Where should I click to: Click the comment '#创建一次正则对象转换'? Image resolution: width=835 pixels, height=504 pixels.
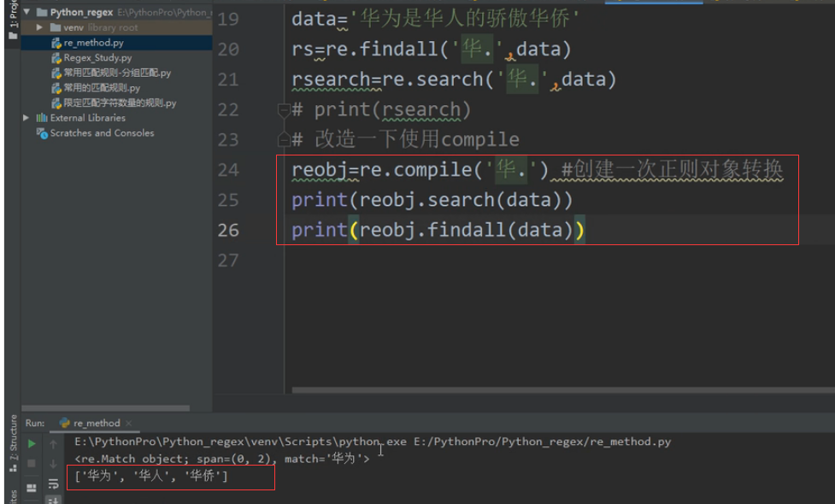672,170
